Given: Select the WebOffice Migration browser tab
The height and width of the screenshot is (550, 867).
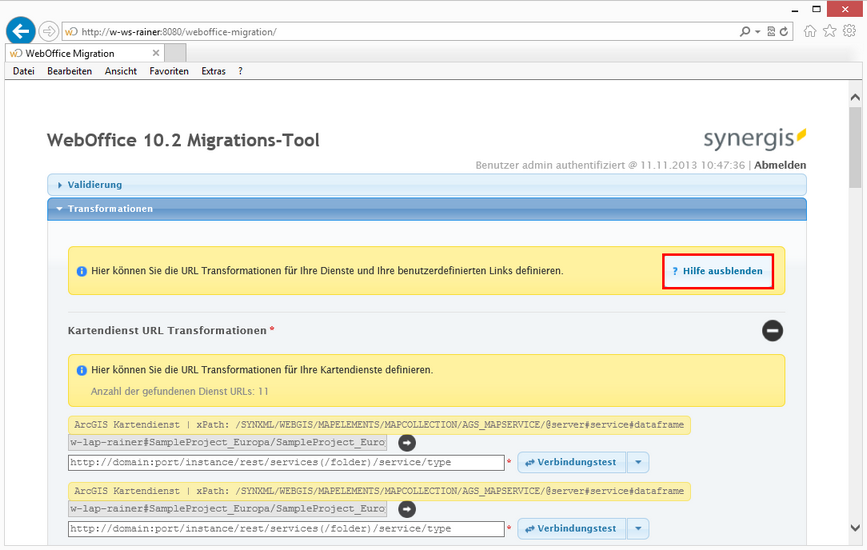Looking at the screenshot, I should pyautogui.click(x=85, y=53).
